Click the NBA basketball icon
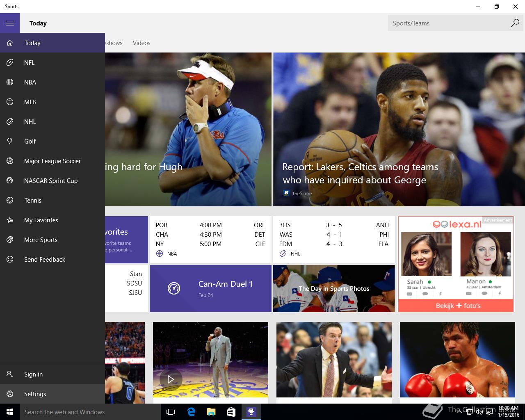Image resolution: width=525 pixels, height=420 pixels. 10,82
